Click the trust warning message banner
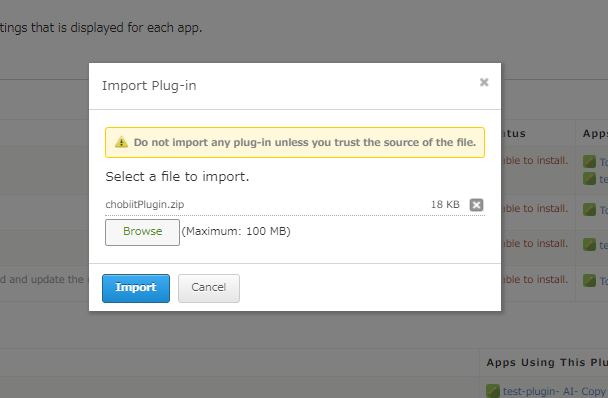Image resolution: width=608 pixels, height=398 pixels. click(x=295, y=142)
